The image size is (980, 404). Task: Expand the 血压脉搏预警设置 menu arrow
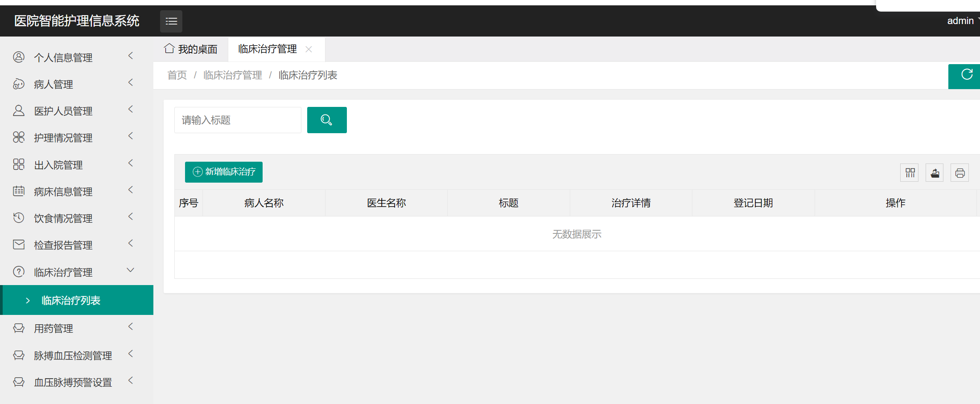(x=131, y=380)
